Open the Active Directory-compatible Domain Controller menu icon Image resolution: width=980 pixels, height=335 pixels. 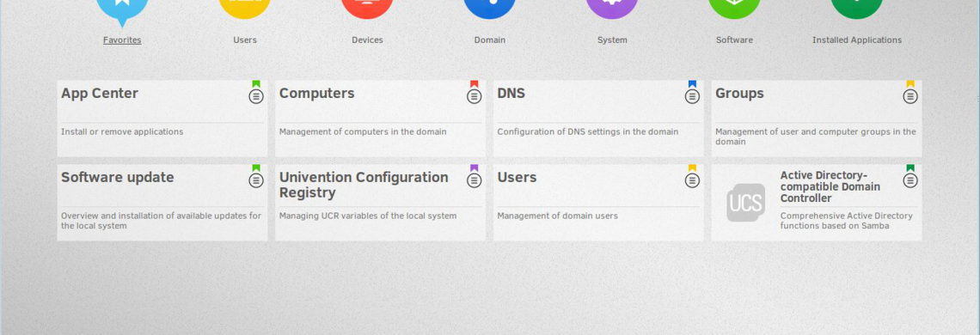(910, 180)
